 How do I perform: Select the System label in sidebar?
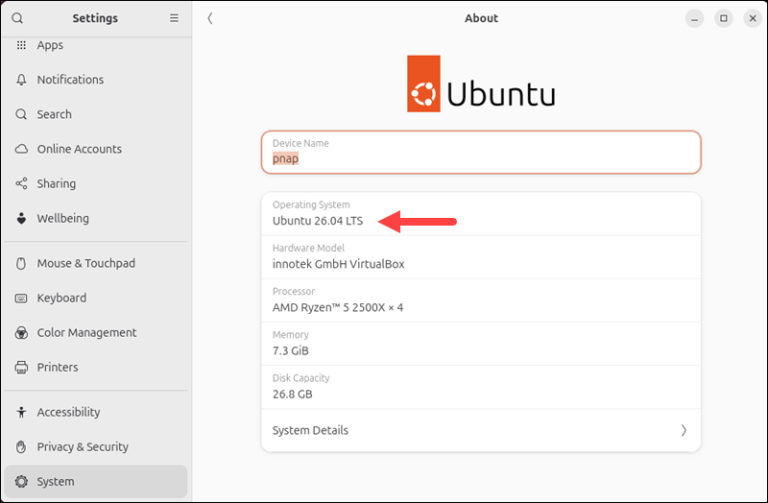[x=56, y=481]
